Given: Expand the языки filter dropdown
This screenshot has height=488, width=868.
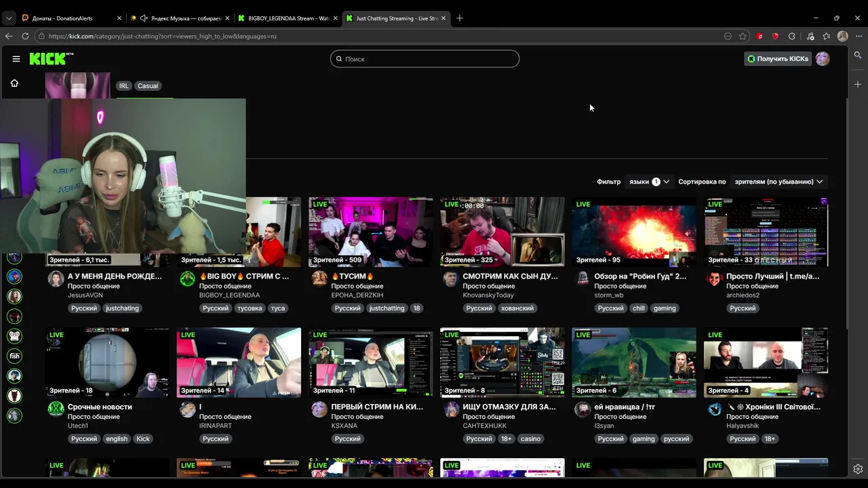Looking at the screenshot, I should 649,182.
